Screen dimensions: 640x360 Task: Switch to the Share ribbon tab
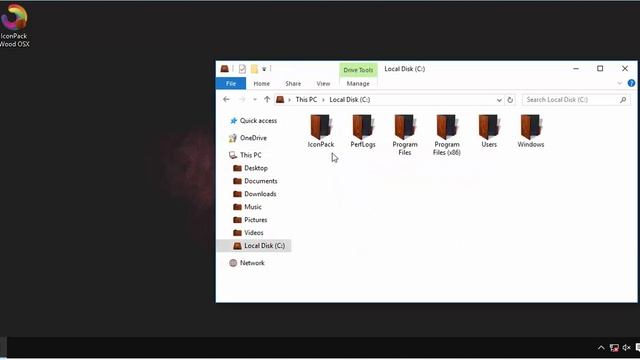pos(293,83)
